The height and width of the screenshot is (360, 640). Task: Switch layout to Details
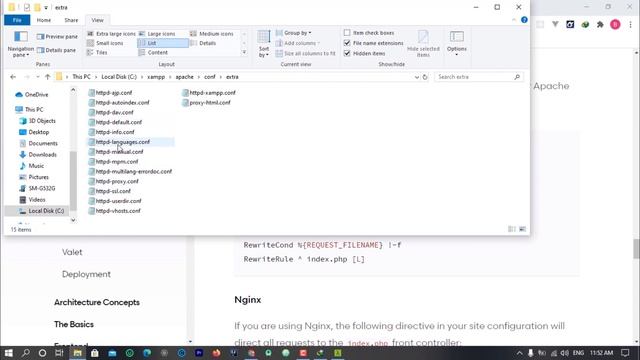tap(203, 43)
